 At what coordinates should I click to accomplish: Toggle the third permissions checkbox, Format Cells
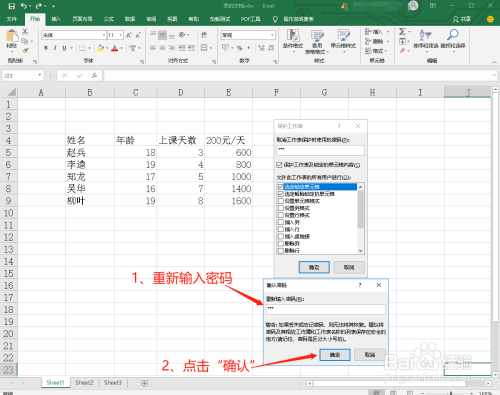pos(281,201)
